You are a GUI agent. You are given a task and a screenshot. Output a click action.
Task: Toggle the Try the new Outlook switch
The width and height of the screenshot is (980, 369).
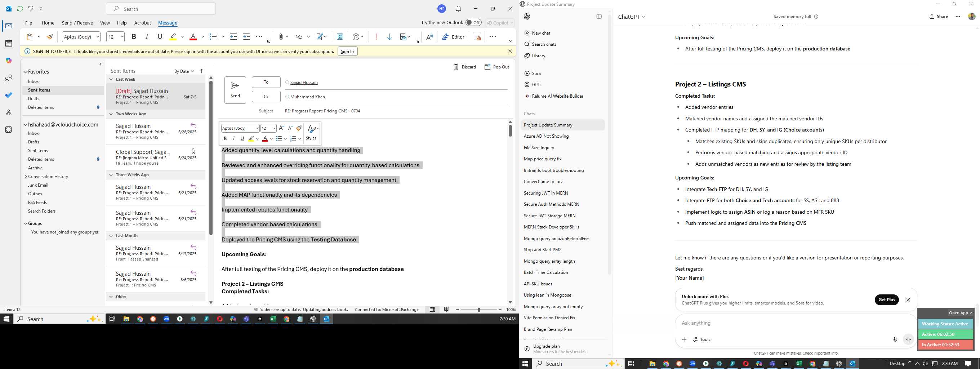473,22
